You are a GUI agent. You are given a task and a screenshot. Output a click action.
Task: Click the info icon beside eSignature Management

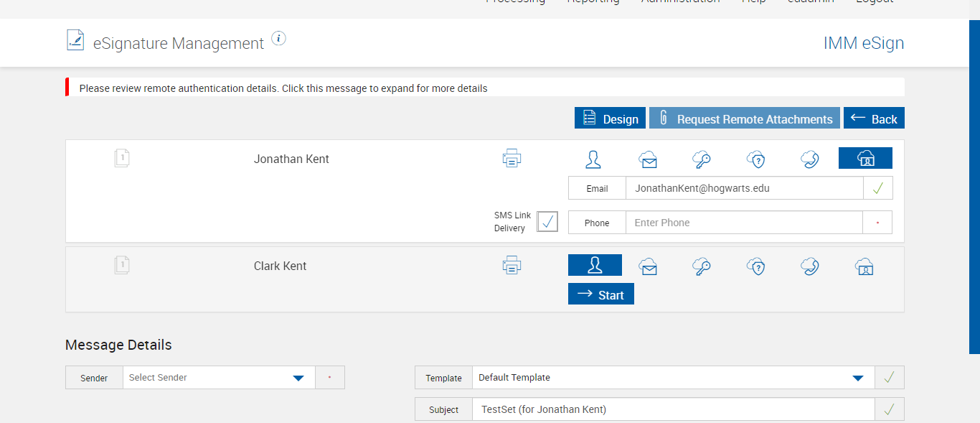279,39
